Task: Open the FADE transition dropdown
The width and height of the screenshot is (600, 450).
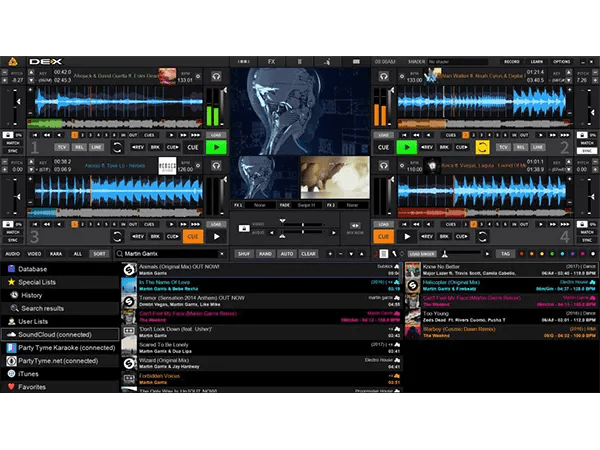Action: click(307, 205)
